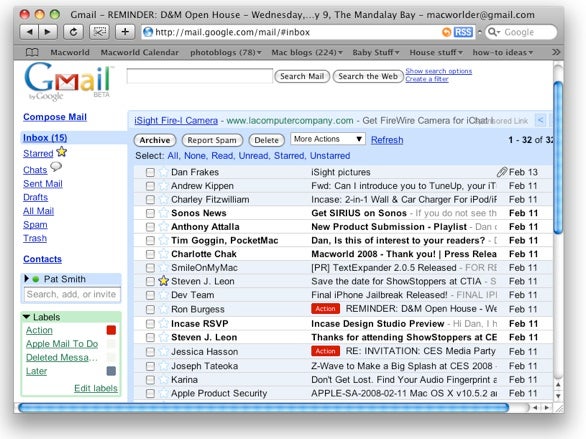Expand the photoblogs (78) bookmark folder
Screen dimensions: 586x439
tap(226, 52)
